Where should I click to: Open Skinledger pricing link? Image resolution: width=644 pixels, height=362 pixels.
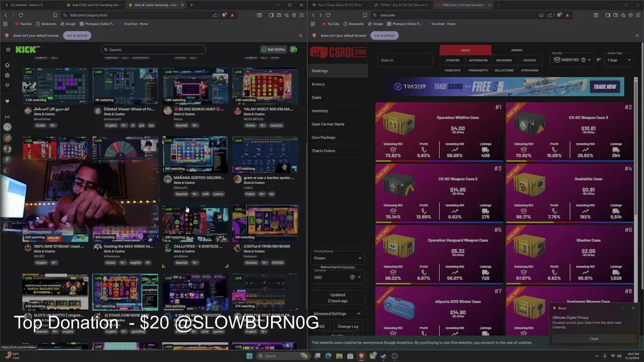pyautogui.click(x=349, y=267)
